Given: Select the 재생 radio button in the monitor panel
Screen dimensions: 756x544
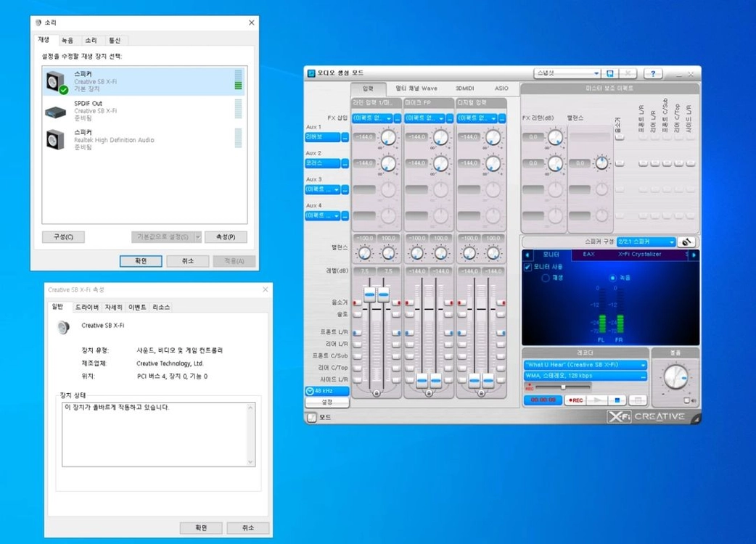Looking at the screenshot, I should pyautogui.click(x=546, y=278).
